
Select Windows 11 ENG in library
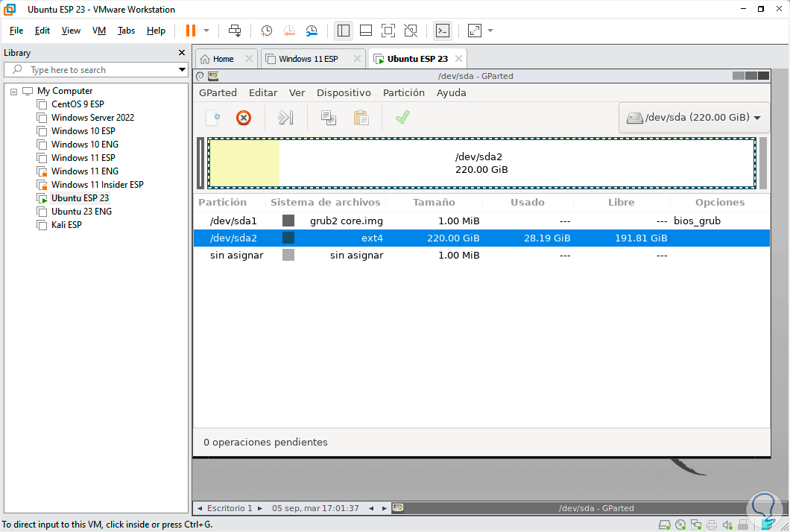coord(85,171)
